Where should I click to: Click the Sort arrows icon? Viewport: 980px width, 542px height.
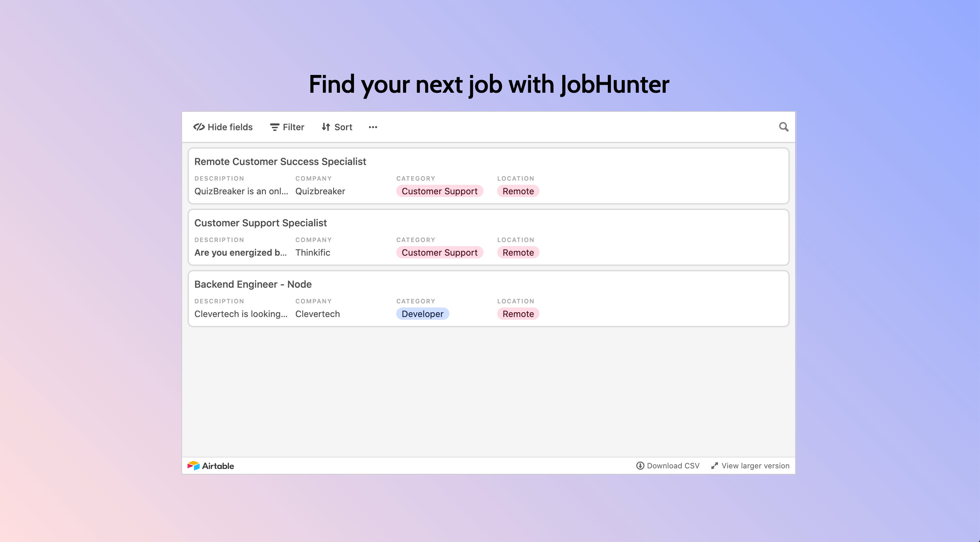coord(326,127)
